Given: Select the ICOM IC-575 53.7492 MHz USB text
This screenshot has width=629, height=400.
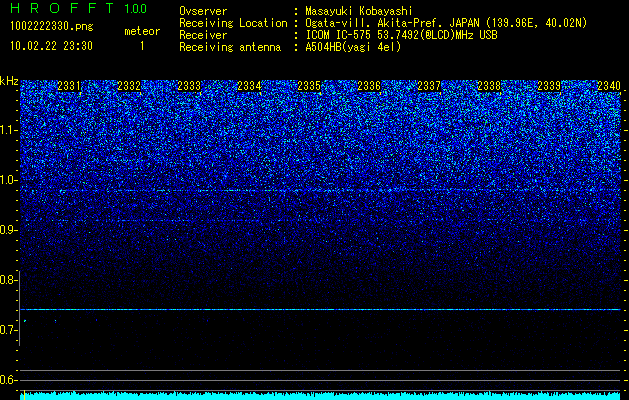Looking at the screenshot, I should tap(401, 35).
